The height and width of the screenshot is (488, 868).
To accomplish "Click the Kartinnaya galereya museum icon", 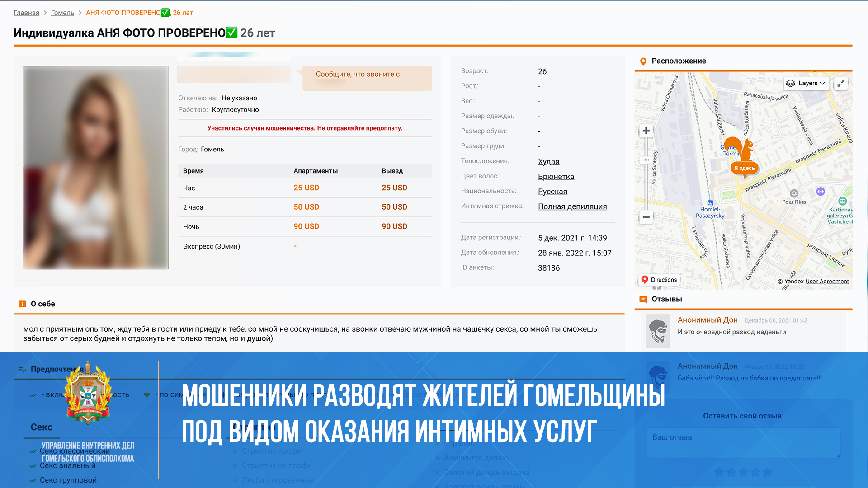I will 842,201.
